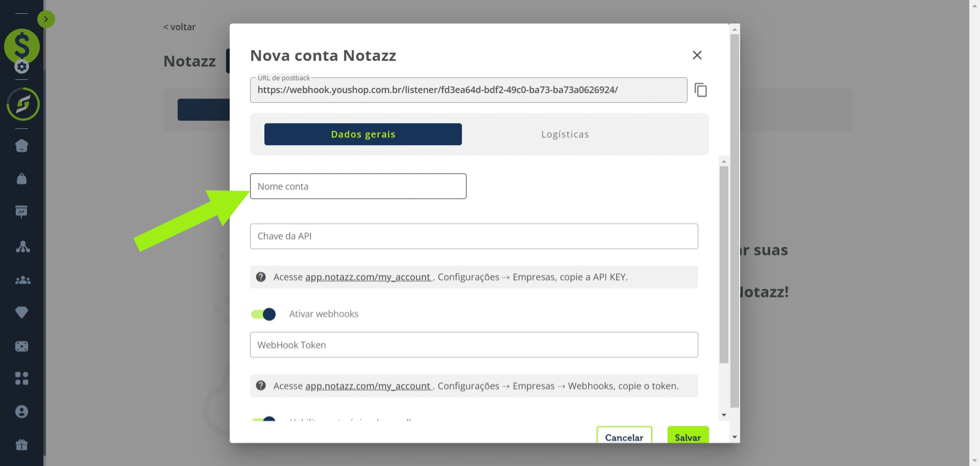Switch to the Logísticas tab

point(565,134)
